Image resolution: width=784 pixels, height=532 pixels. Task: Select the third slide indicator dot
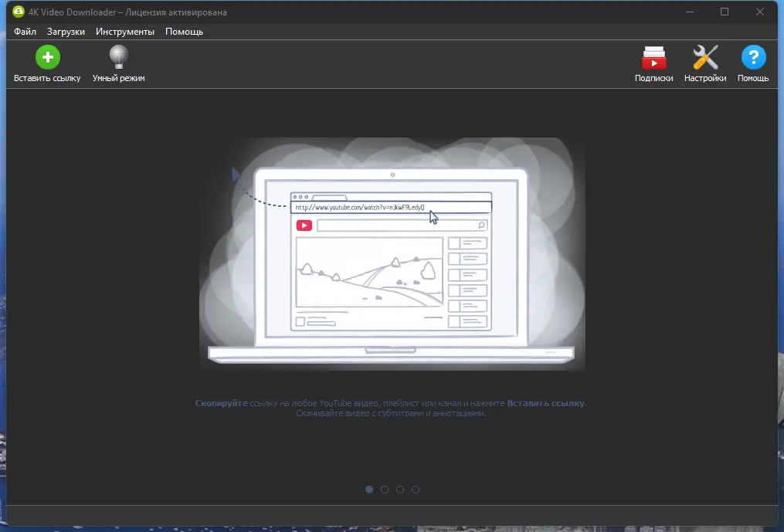click(400, 490)
